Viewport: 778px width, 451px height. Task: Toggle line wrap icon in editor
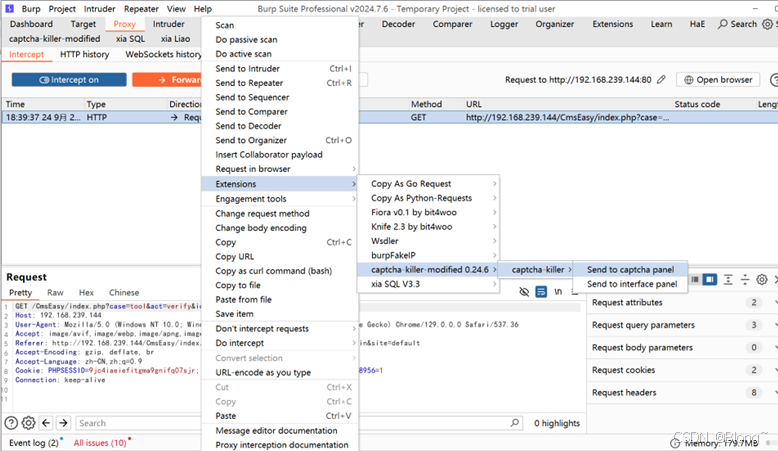pyautogui.click(x=541, y=292)
